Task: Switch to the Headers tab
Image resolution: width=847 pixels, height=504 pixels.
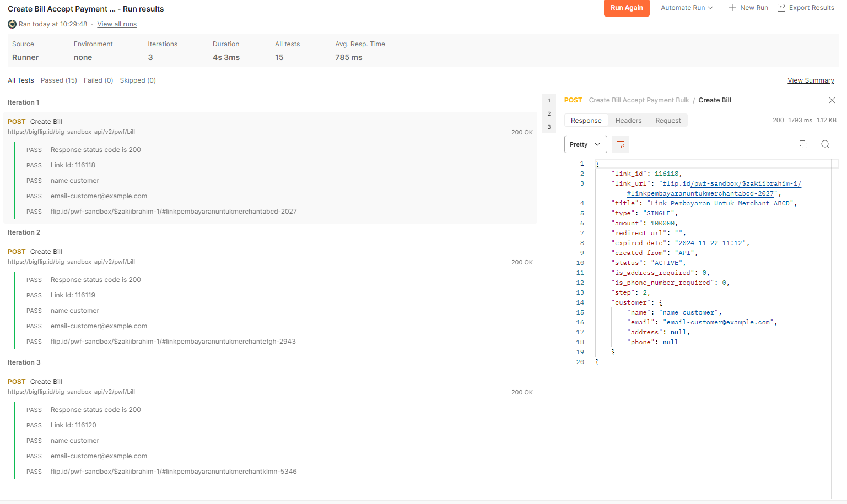Action: [x=628, y=120]
